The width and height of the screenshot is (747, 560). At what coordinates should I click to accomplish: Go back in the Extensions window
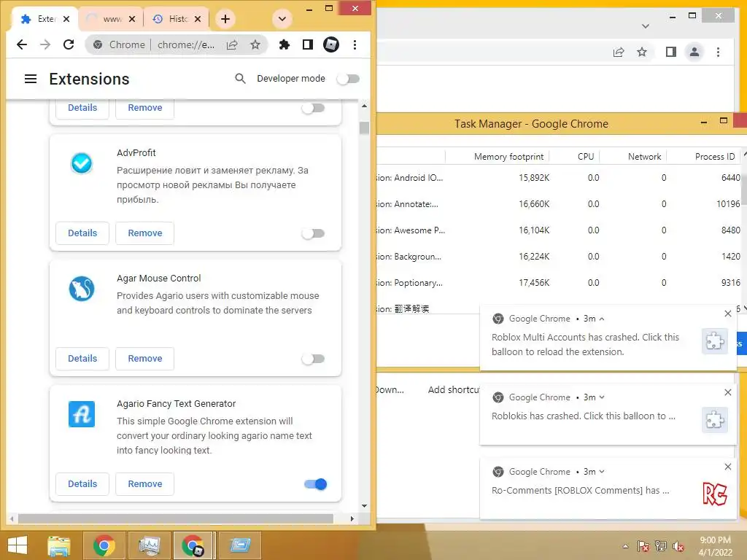22,44
